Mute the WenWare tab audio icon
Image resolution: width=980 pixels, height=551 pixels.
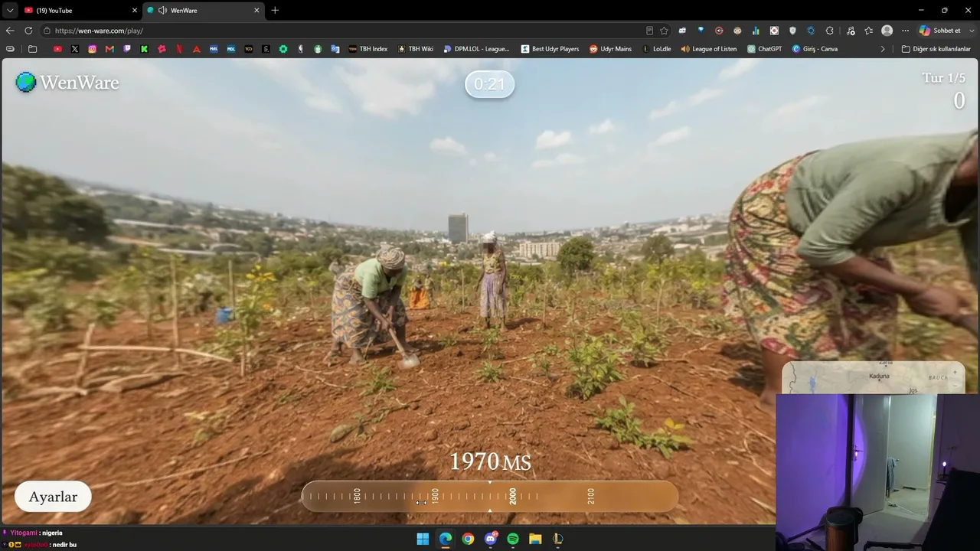point(162,10)
